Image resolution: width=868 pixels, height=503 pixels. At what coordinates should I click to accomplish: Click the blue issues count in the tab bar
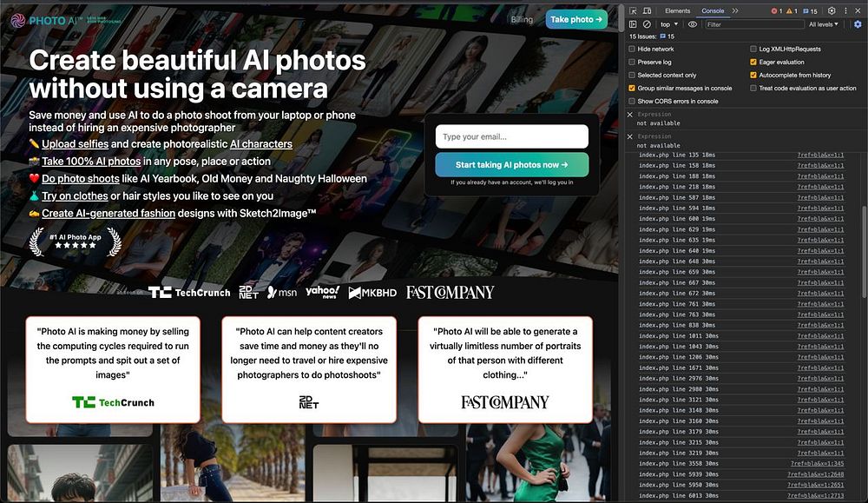[810, 11]
